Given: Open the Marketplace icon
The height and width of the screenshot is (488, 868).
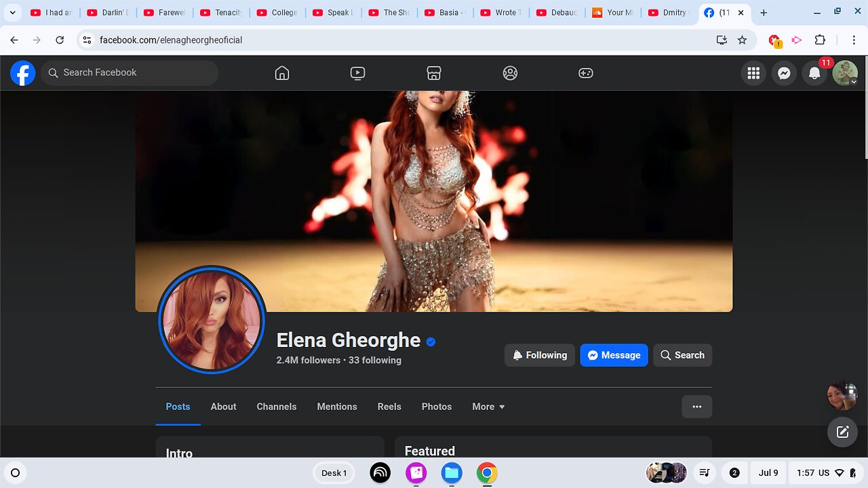Looking at the screenshot, I should pos(434,73).
